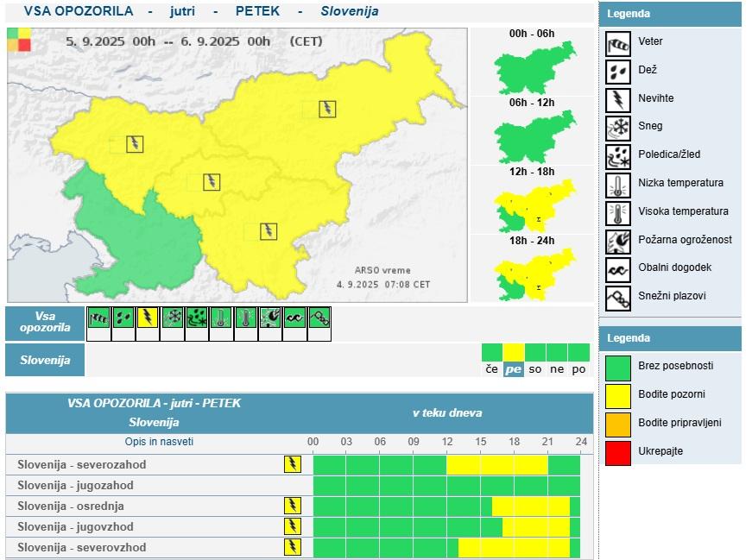Viewport: 752px width, 560px height.
Task: Click the Vsa opozorila button
Action: [45, 324]
